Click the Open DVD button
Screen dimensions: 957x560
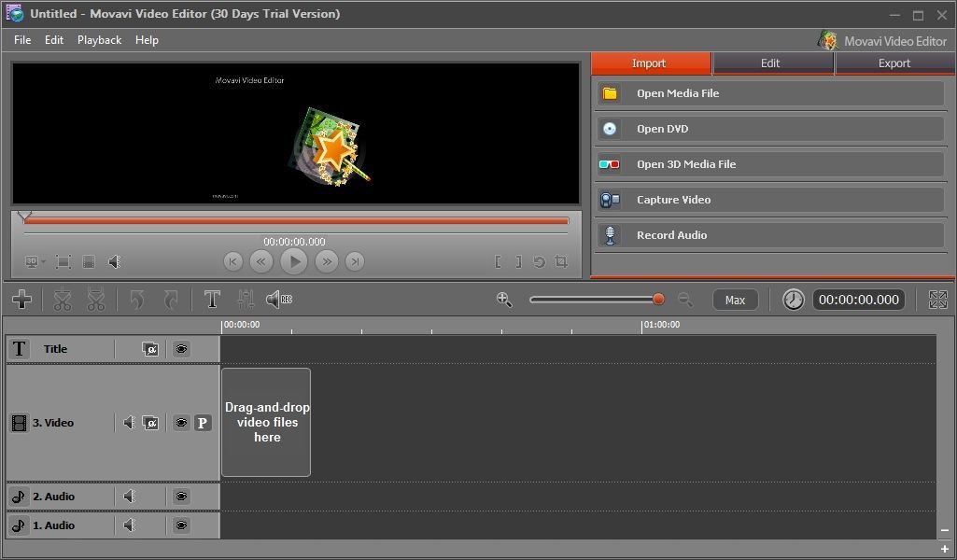click(x=769, y=128)
